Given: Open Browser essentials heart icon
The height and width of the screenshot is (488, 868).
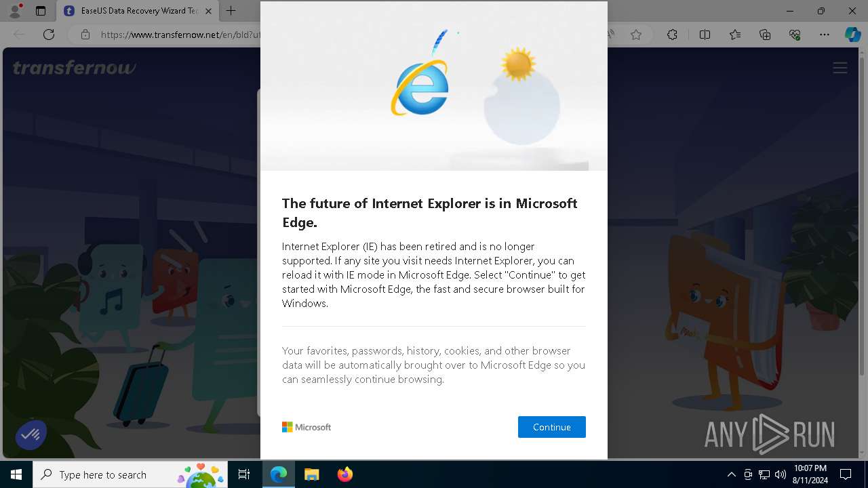Looking at the screenshot, I should click(795, 35).
